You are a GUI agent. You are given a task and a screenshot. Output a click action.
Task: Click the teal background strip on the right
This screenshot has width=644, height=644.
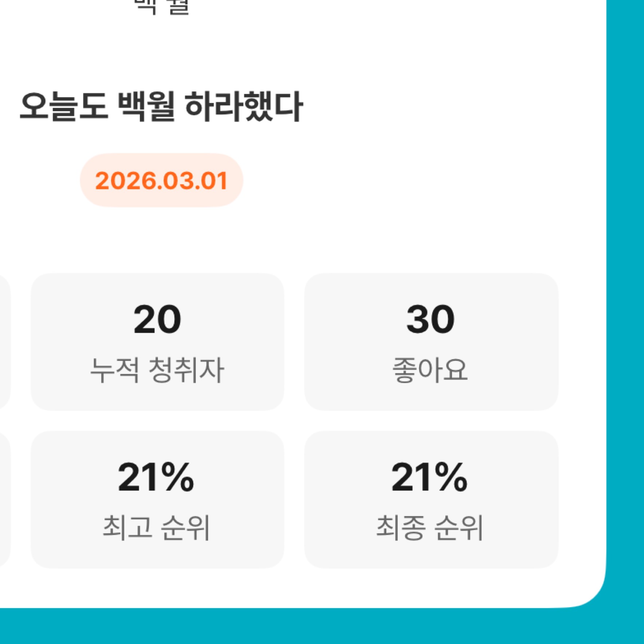pyautogui.click(x=625, y=292)
